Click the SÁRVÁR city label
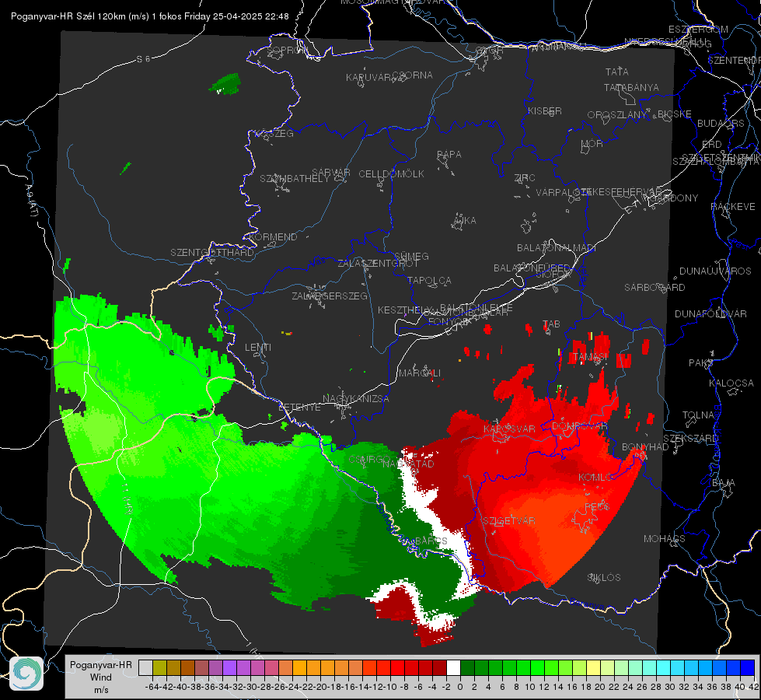Image resolution: width=761 pixels, height=700 pixels. 331,173
